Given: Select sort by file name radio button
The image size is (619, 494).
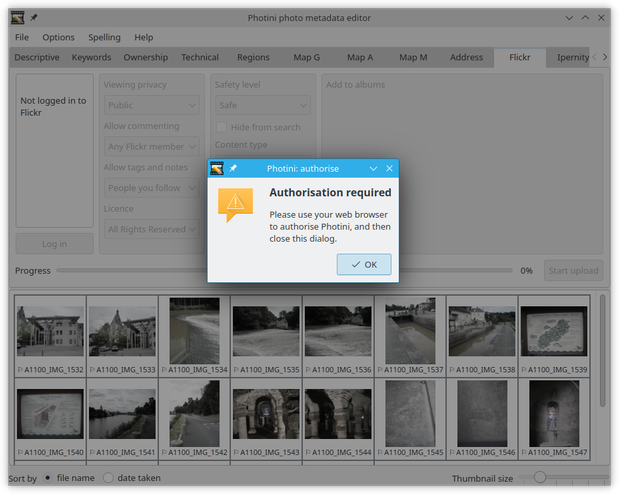Looking at the screenshot, I should click(x=47, y=478).
